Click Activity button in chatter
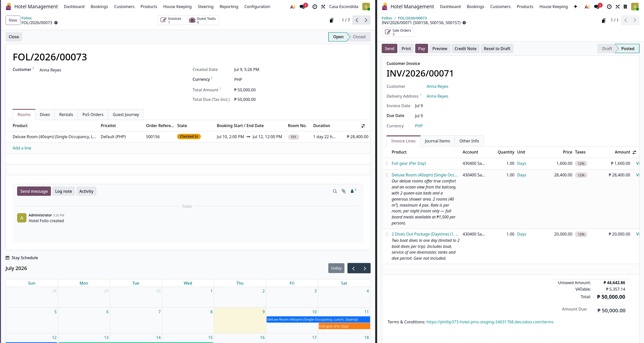 86,191
